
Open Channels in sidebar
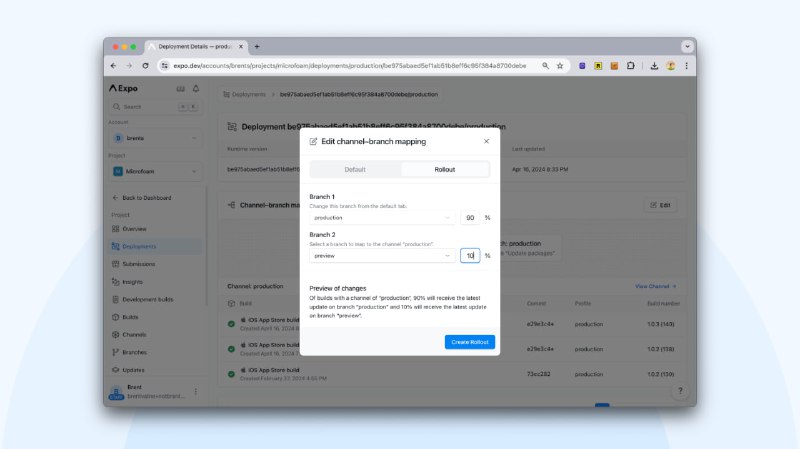155,335
